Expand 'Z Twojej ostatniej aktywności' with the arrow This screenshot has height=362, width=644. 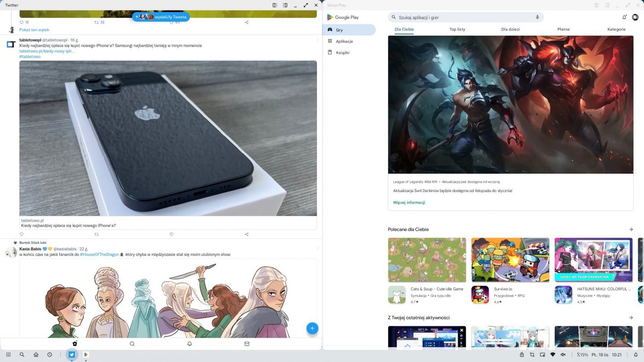point(631,317)
